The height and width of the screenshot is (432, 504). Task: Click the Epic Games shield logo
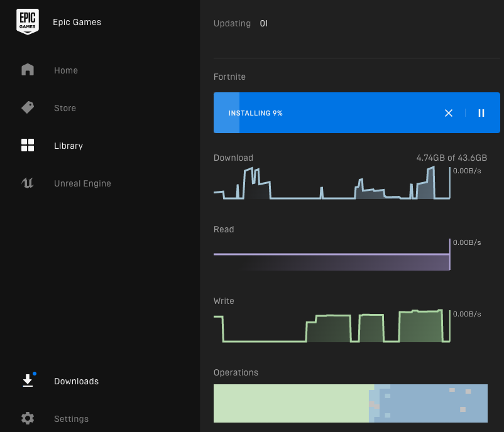(28, 22)
